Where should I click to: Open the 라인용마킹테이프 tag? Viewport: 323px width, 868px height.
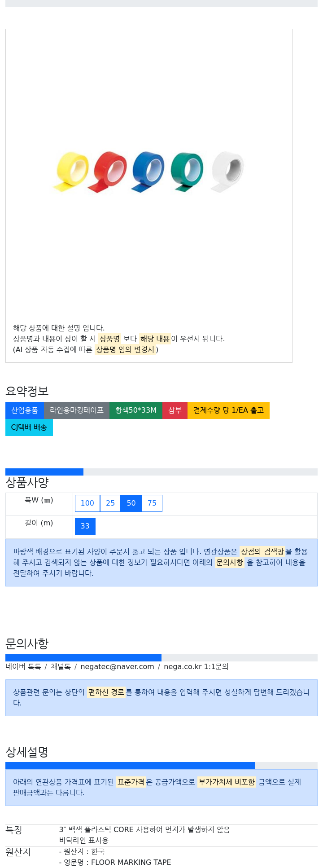(x=77, y=410)
